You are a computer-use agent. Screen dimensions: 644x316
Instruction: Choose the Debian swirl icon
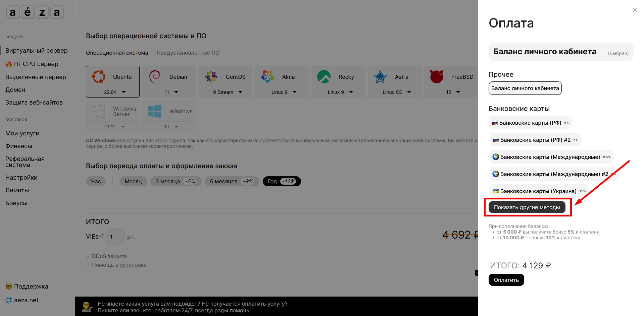[154, 77]
